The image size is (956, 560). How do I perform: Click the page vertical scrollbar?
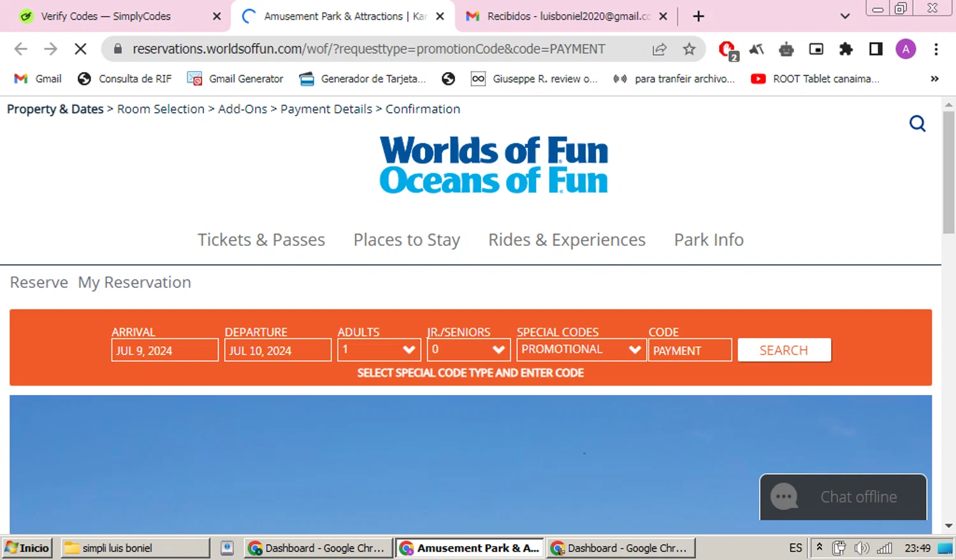(948, 173)
